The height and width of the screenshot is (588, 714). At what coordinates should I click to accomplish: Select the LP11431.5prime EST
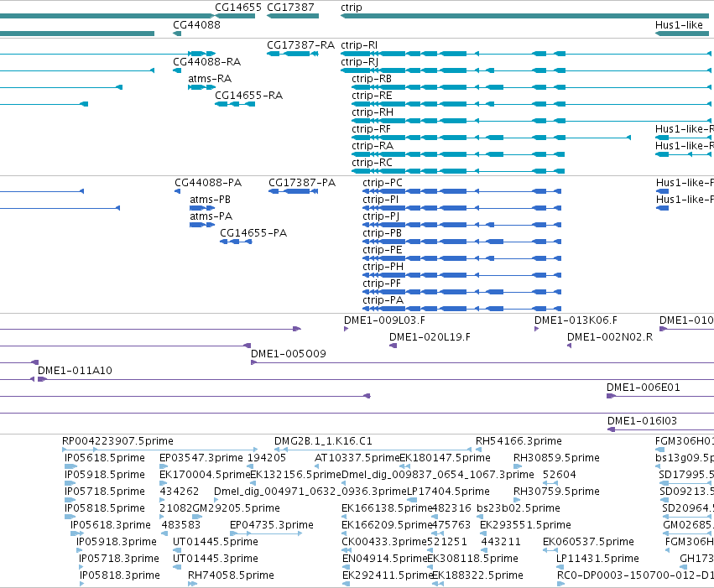[x=560, y=567]
